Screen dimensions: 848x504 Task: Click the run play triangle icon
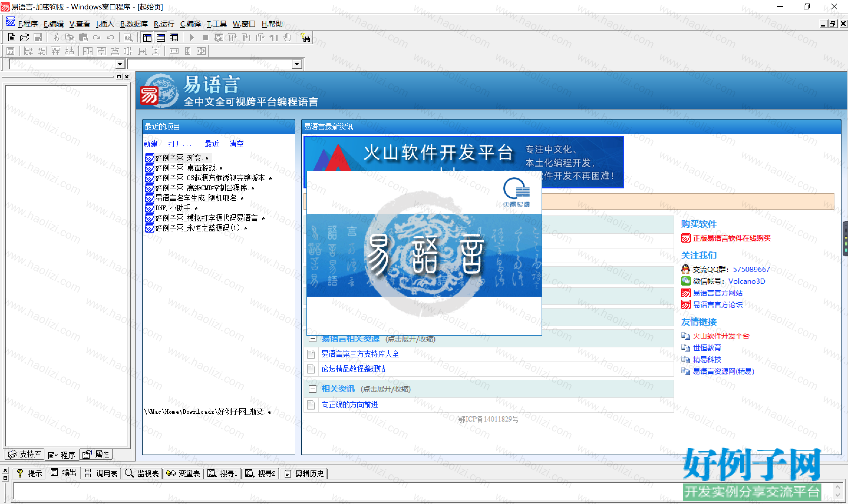coord(192,37)
